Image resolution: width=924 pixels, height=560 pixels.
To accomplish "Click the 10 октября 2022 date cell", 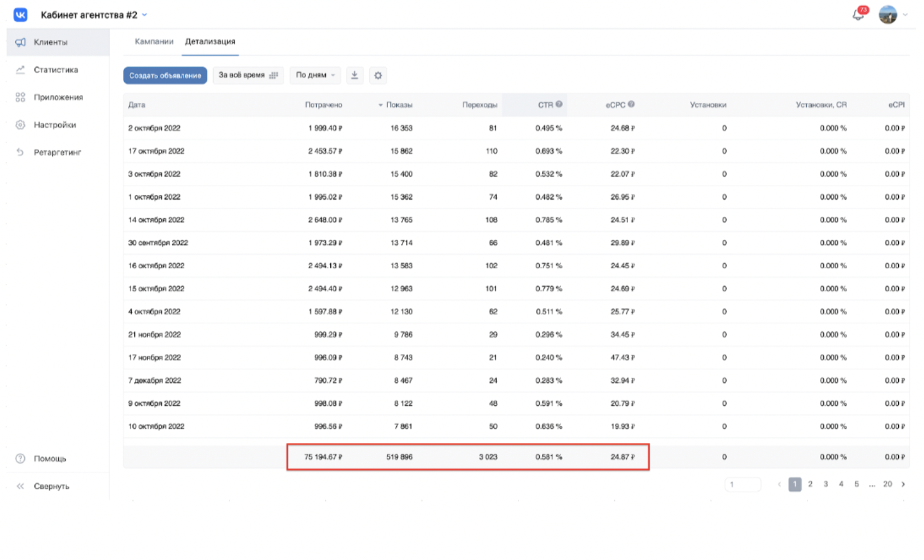I will click(156, 426).
